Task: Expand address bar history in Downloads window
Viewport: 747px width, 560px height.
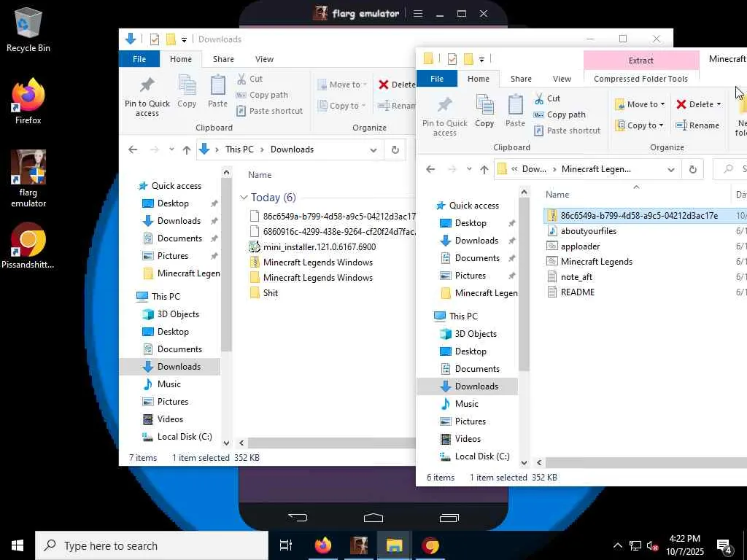Action: point(373,150)
